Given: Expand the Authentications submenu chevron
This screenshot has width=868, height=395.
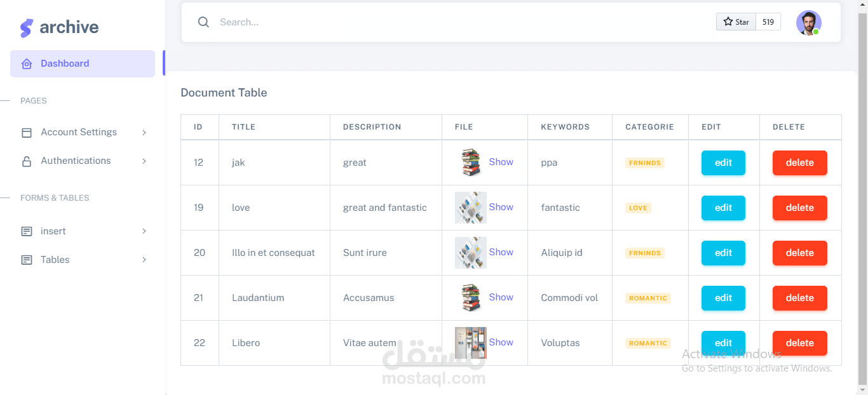Looking at the screenshot, I should (144, 161).
